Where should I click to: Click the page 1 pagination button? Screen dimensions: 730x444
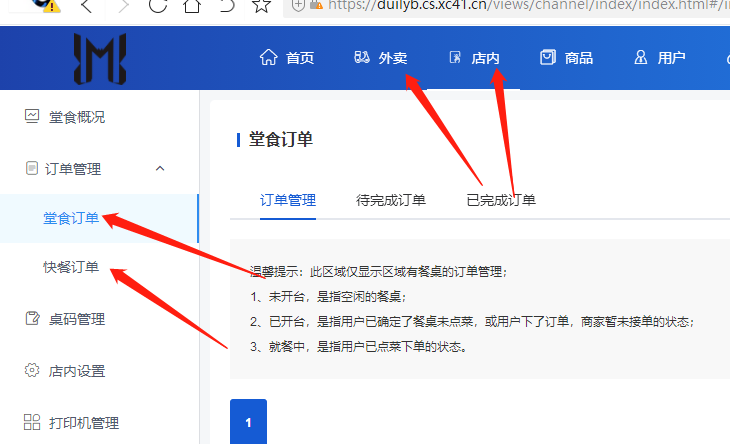pyautogui.click(x=249, y=422)
